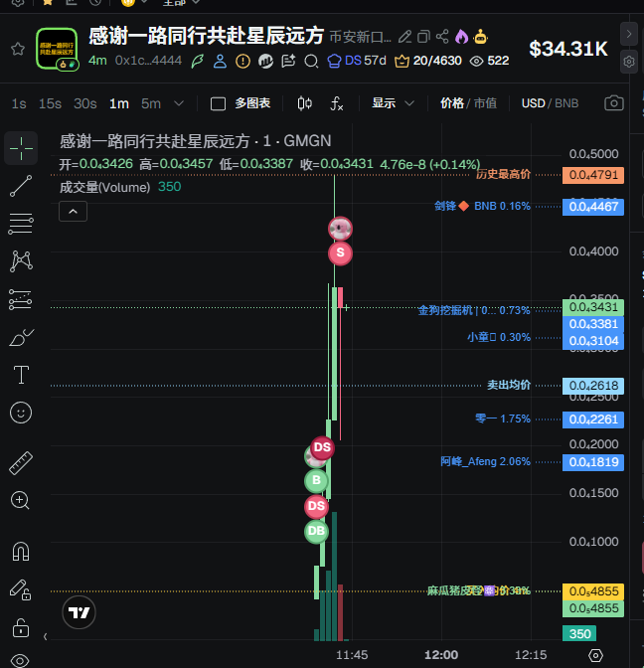The image size is (644, 668).
Task: Switch to the 1s timeframe
Action: (x=19, y=103)
